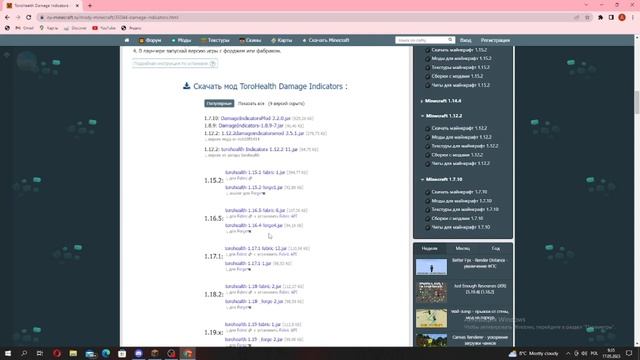Screen dimensions: 640x360
Task: Download torohealth Indicators 1.12.2 11.jar
Action: pyautogui.click(x=259, y=149)
